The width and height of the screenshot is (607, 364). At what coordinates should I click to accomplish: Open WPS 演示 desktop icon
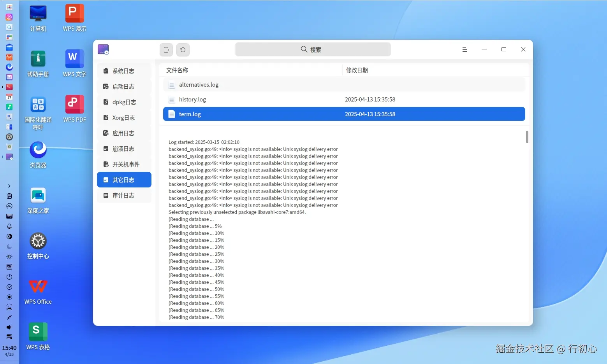pos(75,18)
